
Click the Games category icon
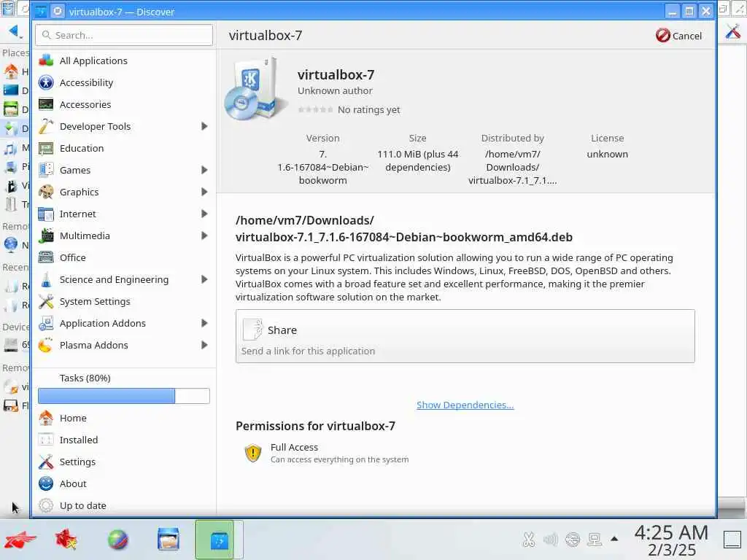[46, 170]
